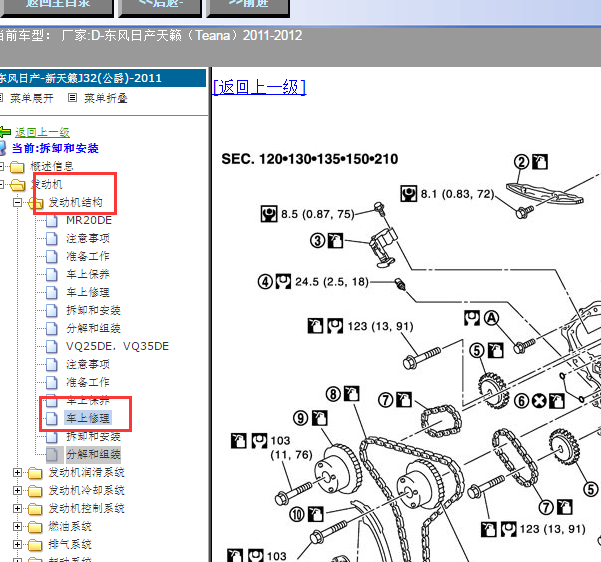Image resolution: width=601 pixels, height=562 pixels.
Task: Click the page icon beside MR20DE
Action: click(x=52, y=221)
